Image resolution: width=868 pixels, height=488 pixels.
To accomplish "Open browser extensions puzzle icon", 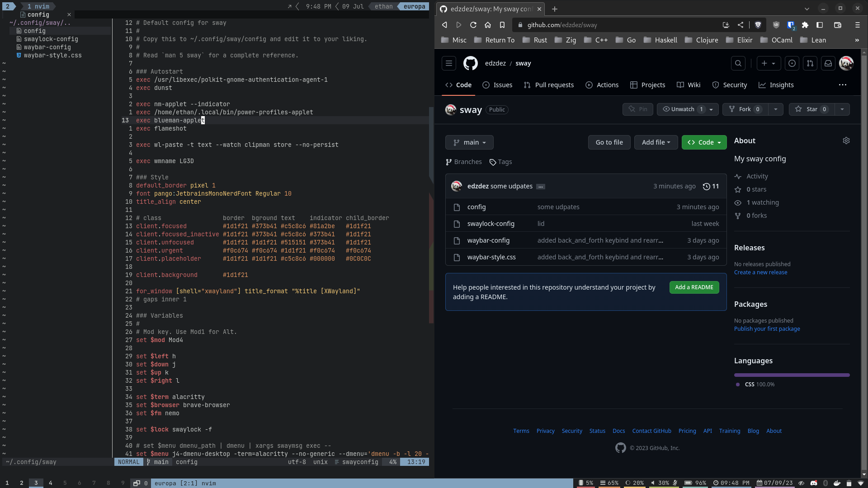I will pos(805,25).
